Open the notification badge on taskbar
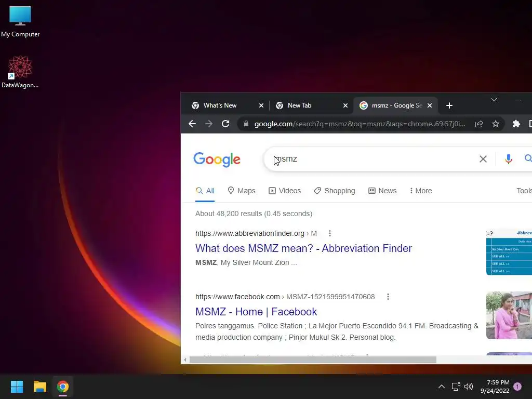Viewport: 532px width, 399px height. pos(517,387)
